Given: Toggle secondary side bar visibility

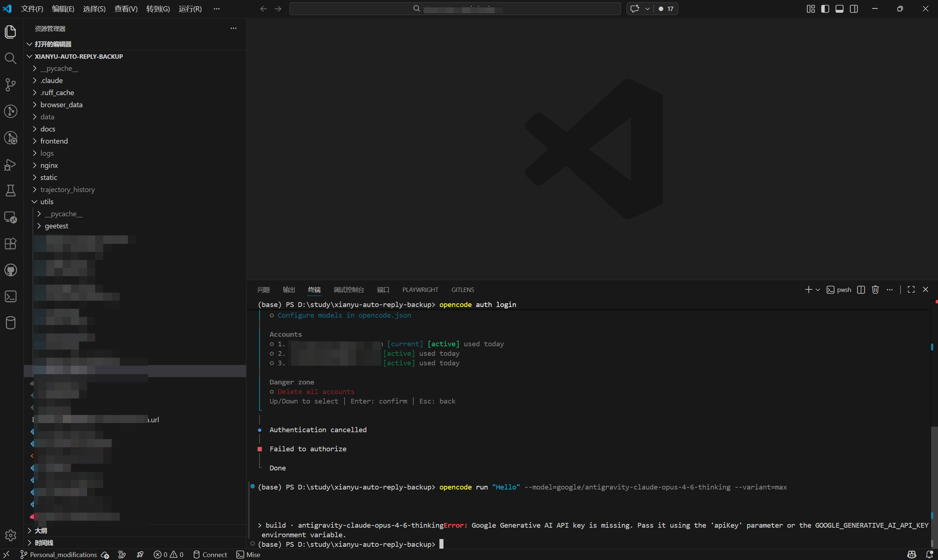Looking at the screenshot, I should pos(854,9).
